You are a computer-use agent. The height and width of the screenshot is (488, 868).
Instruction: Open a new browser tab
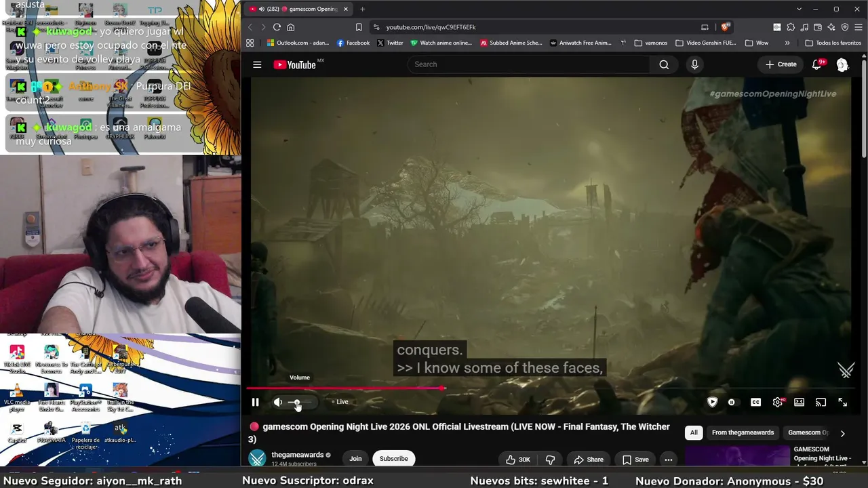pos(362,9)
